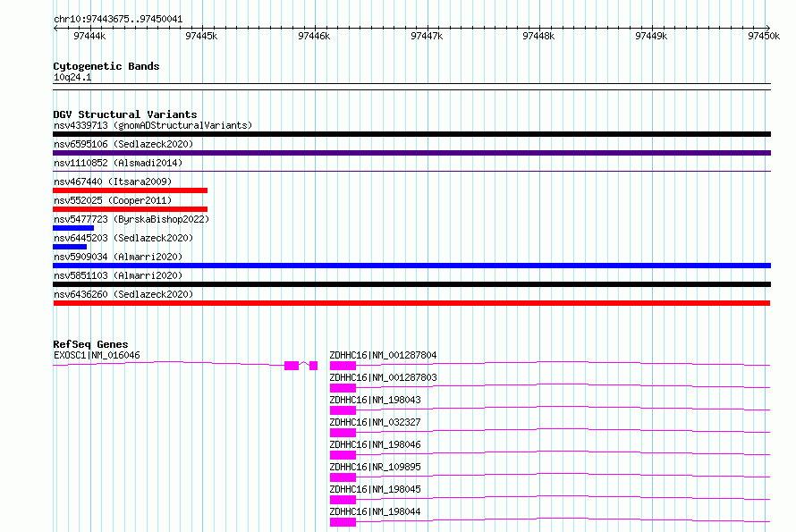
Task: Click the 97445k ruler tick label
Action: 201,36
